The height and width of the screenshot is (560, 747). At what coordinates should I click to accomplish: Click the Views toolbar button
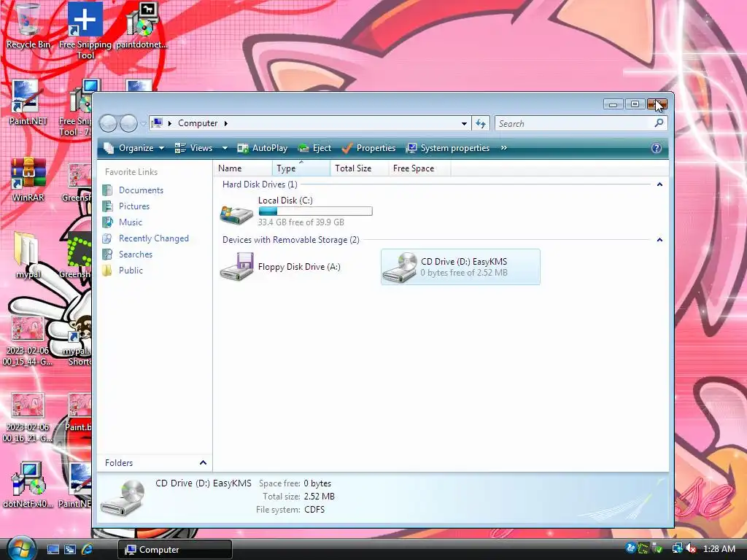[x=194, y=148]
